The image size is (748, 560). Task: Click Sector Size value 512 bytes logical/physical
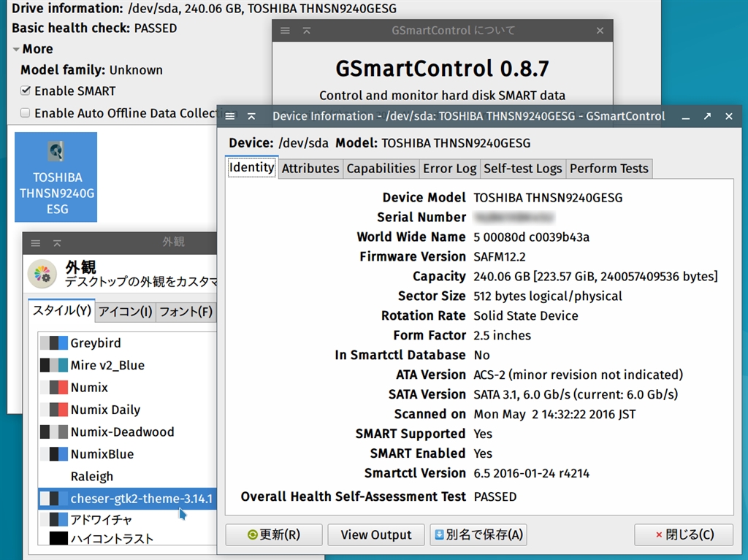tap(548, 296)
